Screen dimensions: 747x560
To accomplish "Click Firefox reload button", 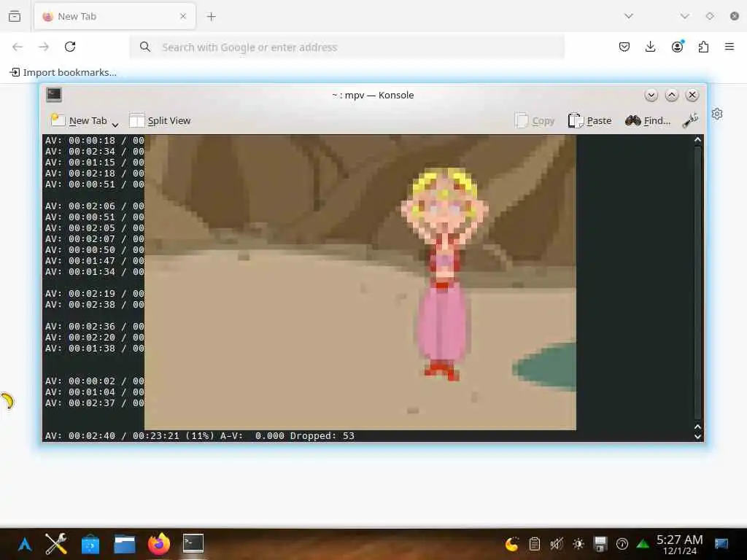I will coord(70,47).
